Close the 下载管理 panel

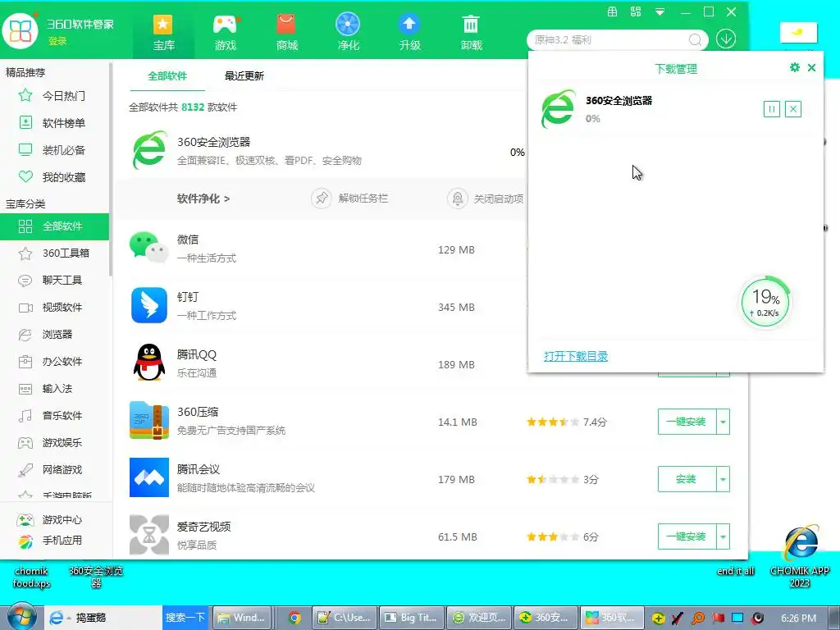(811, 67)
